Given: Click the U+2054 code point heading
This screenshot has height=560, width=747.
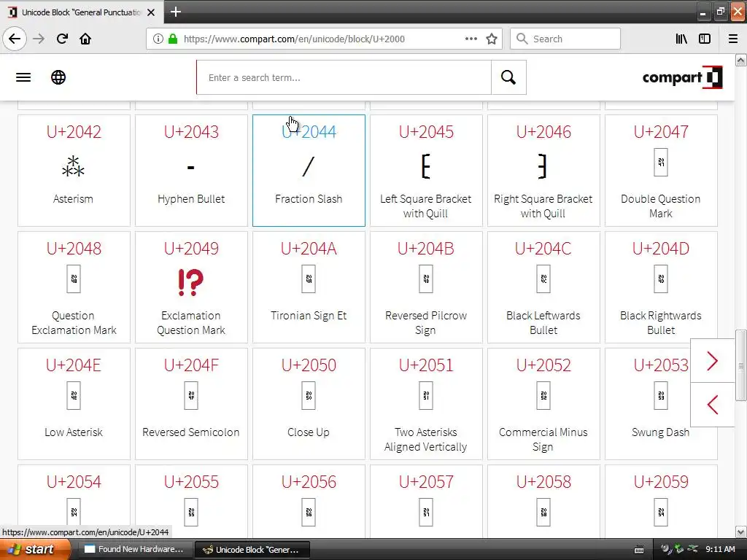Looking at the screenshot, I should point(74,482).
